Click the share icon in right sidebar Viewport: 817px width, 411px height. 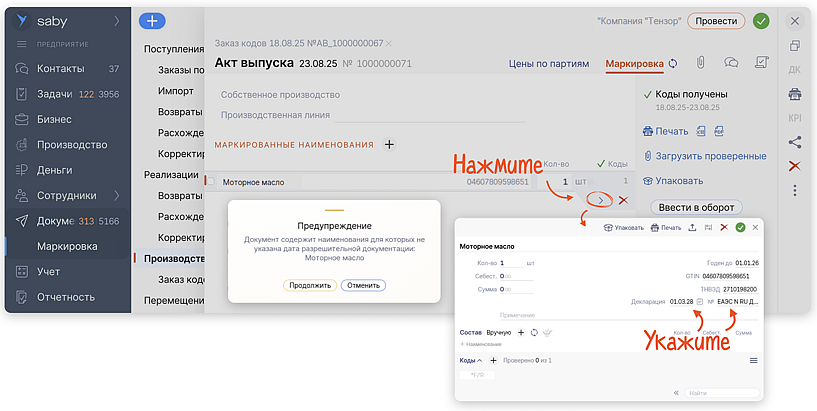point(795,142)
